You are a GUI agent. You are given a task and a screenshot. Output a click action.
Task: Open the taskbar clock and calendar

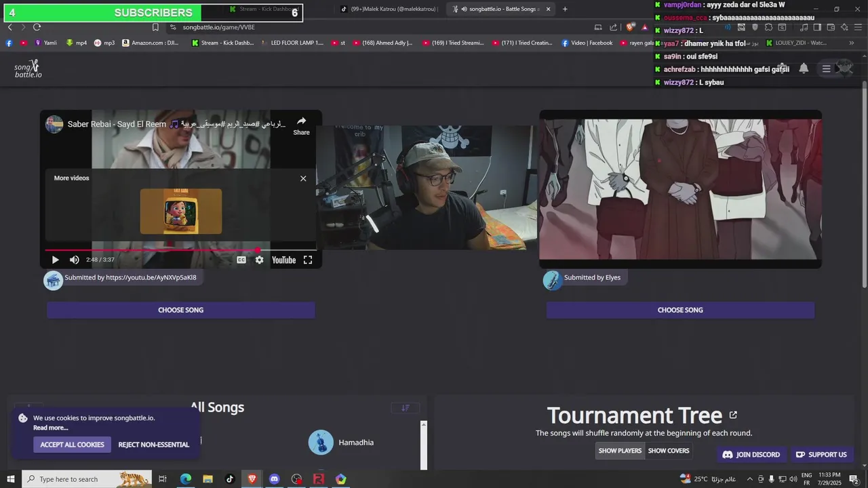(x=830, y=479)
